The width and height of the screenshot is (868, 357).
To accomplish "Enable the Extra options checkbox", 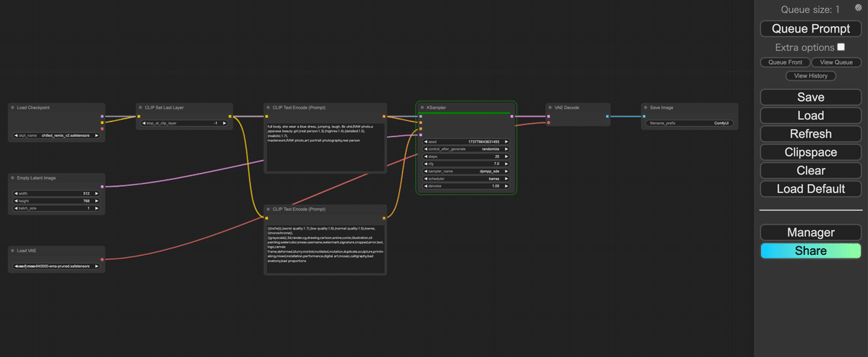I will 841,46.
